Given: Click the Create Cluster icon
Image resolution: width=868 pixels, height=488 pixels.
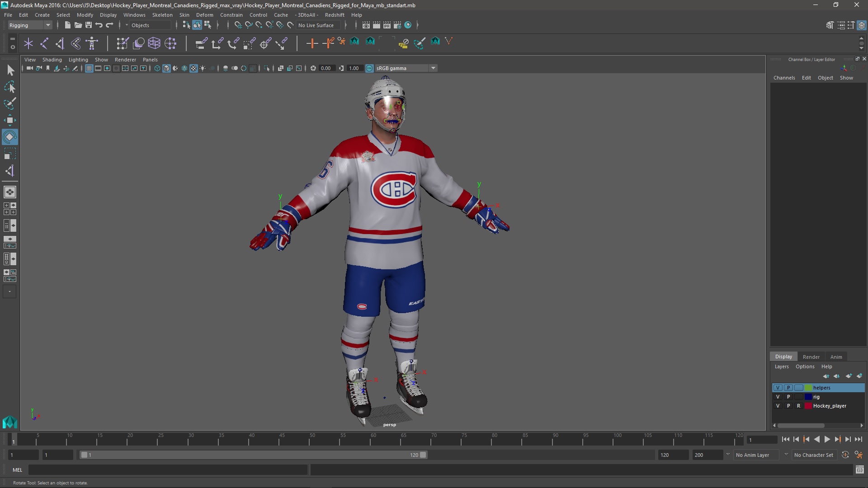Looking at the screenshot, I should pyautogui.click(x=170, y=43).
